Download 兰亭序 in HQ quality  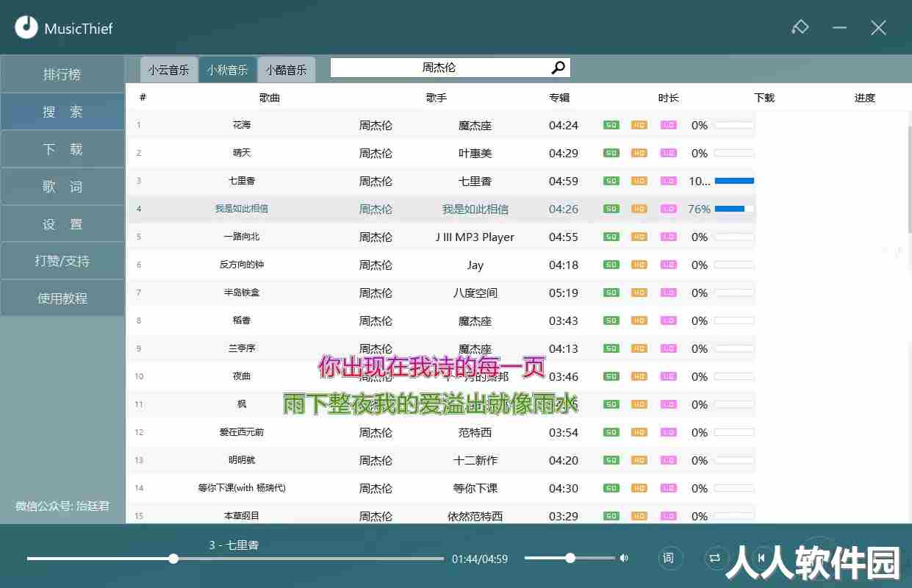(x=639, y=348)
